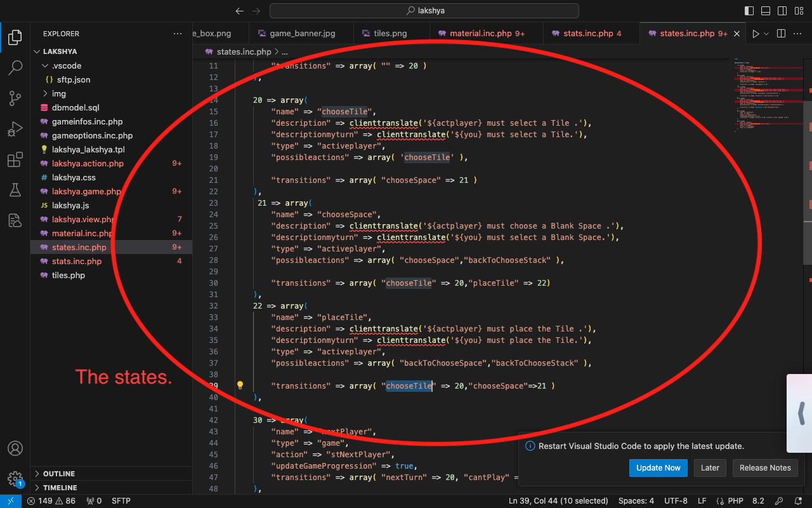The width and height of the screenshot is (812, 508).
Task: Toggle the bottom panel layout icon
Action: click(765, 11)
